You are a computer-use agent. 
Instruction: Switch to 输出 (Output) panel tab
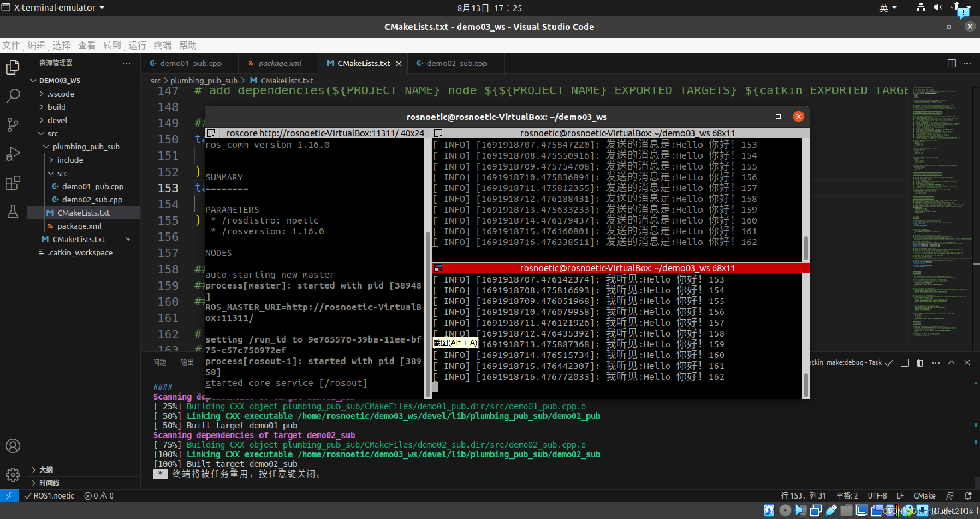pyautogui.click(x=187, y=362)
